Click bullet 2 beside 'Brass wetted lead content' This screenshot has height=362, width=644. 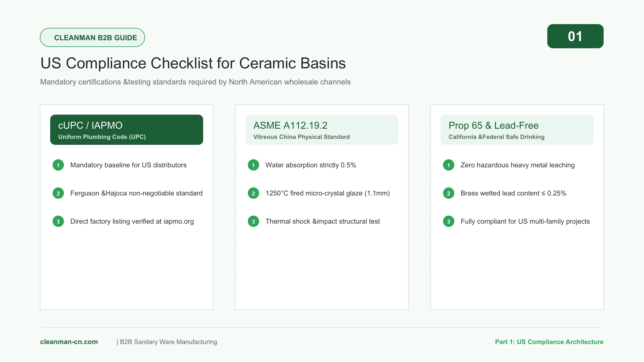pos(449,193)
